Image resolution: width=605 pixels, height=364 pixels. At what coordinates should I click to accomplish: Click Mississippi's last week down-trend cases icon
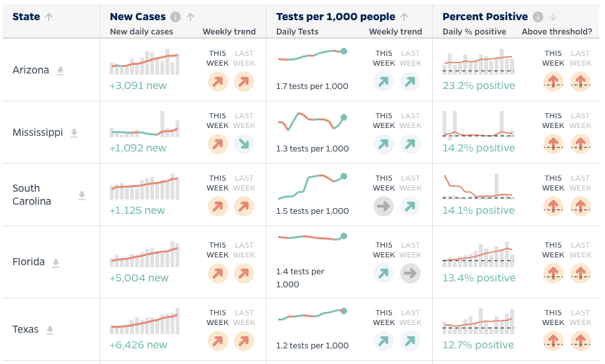pos(244,144)
